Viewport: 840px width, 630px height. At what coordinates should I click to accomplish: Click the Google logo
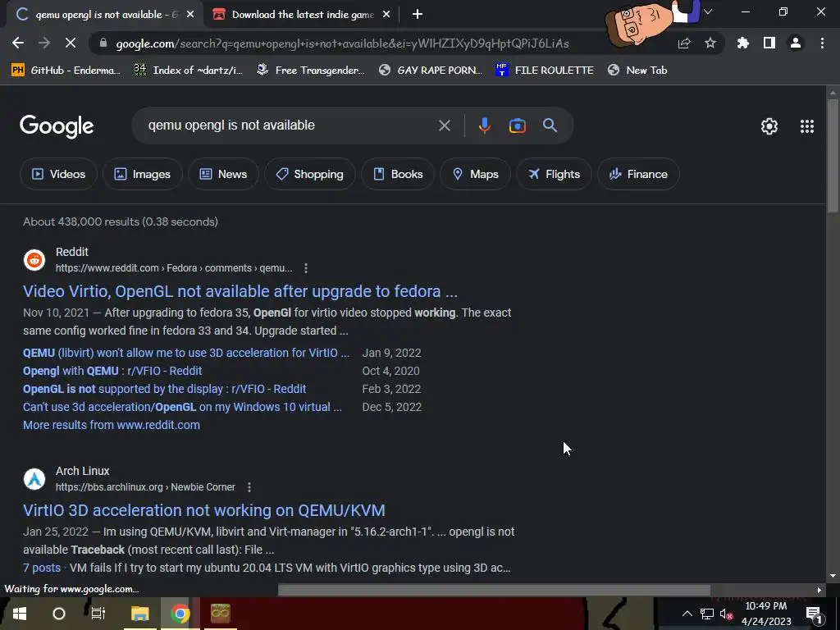pos(57,126)
